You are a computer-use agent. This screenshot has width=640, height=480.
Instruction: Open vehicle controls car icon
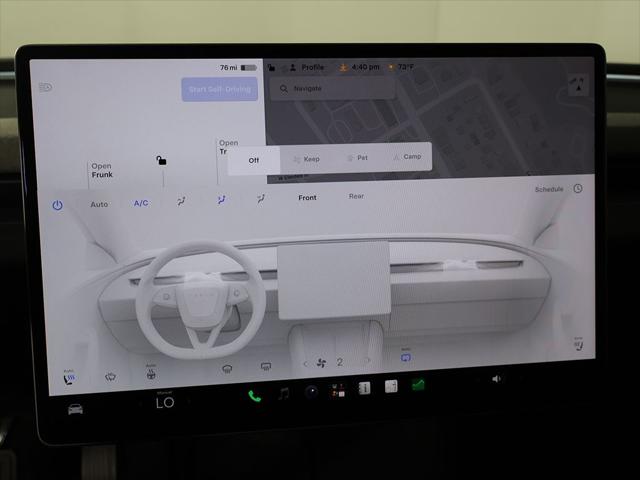tap(76, 409)
